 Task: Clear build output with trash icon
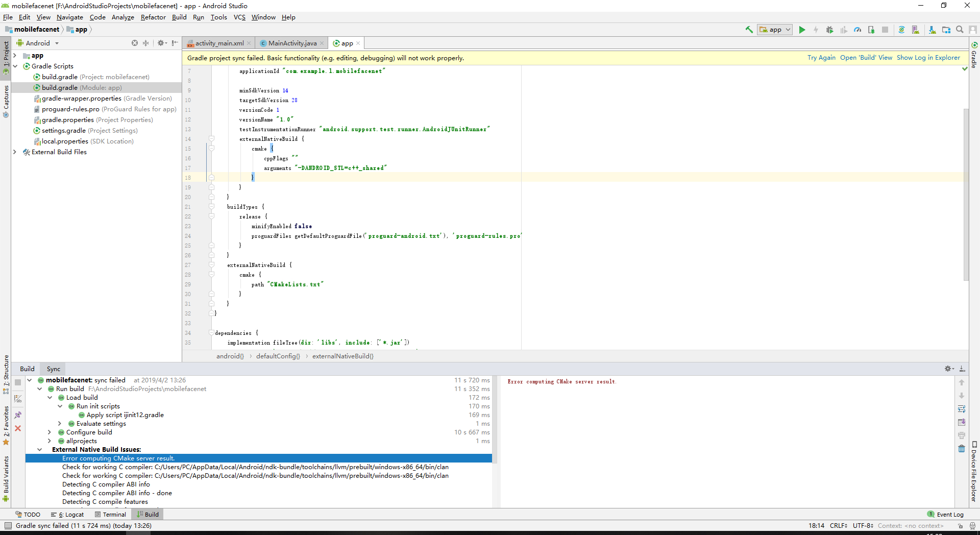962,449
